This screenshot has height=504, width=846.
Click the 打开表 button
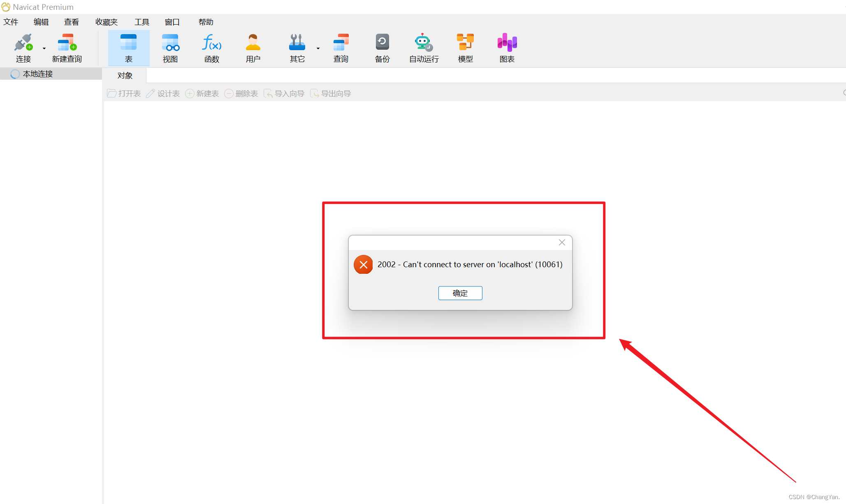click(x=124, y=94)
